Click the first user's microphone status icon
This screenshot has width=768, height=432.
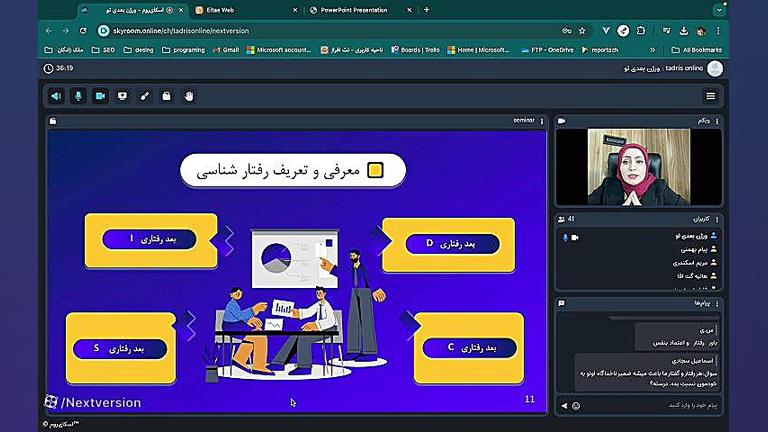(x=565, y=238)
